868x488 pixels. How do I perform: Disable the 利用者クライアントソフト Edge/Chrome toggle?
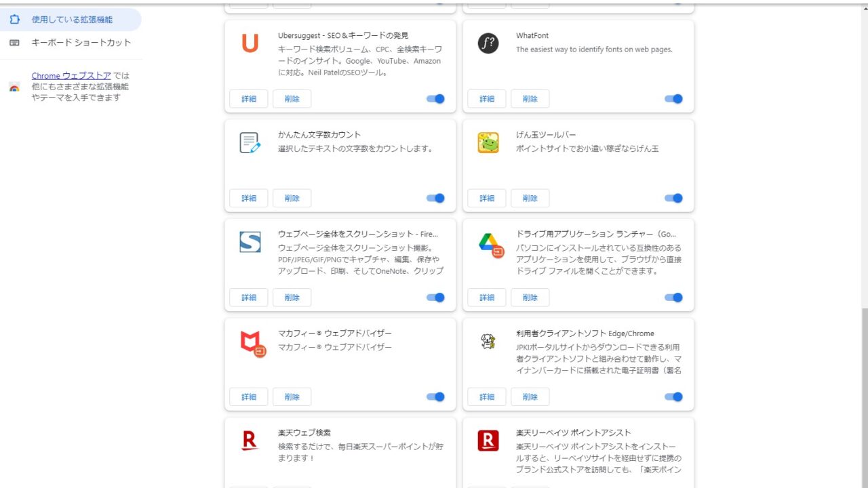pos(673,396)
